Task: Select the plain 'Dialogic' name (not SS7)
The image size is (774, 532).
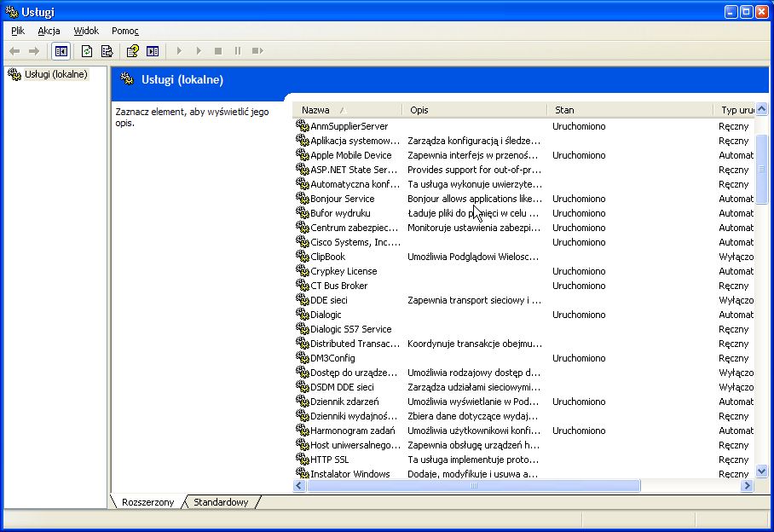Action: tap(326, 315)
